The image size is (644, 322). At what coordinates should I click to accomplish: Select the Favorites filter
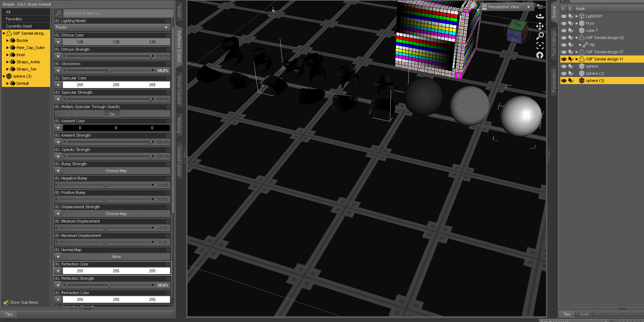[x=26, y=19]
